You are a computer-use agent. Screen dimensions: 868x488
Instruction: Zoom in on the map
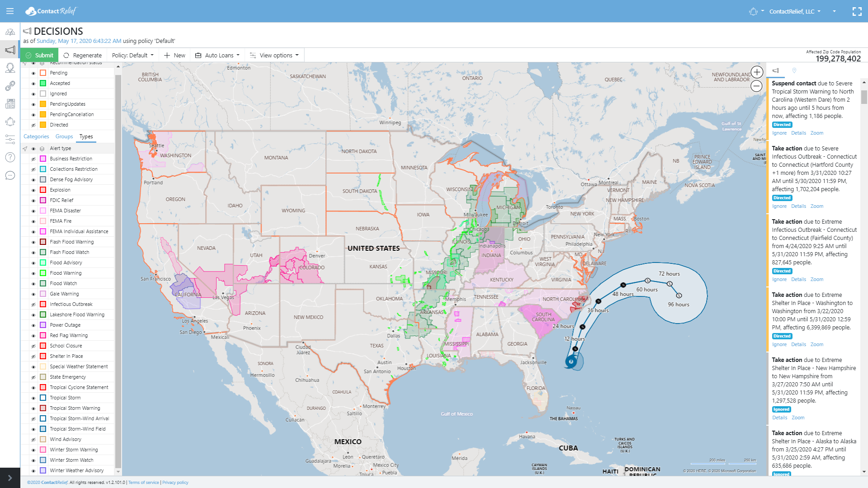point(757,72)
